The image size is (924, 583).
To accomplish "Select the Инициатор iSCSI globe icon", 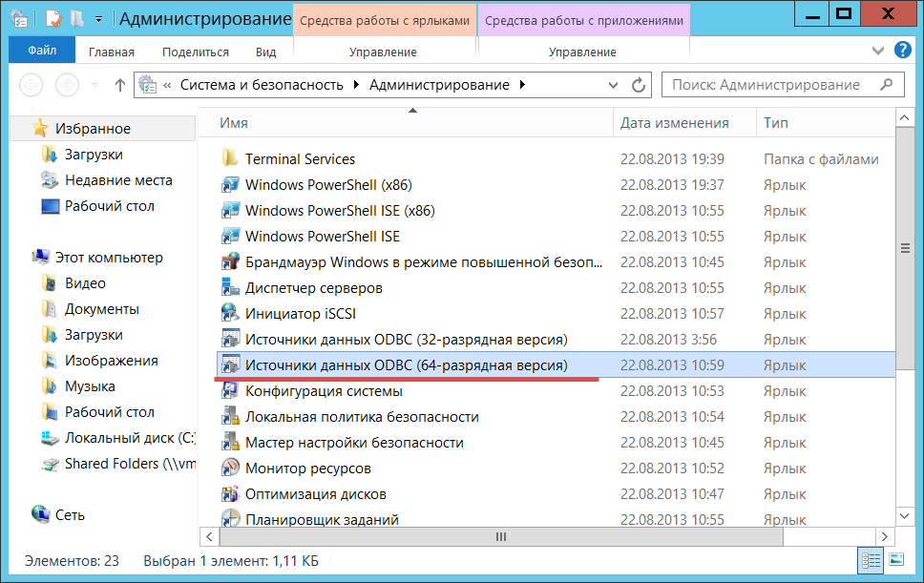I will (230, 314).
